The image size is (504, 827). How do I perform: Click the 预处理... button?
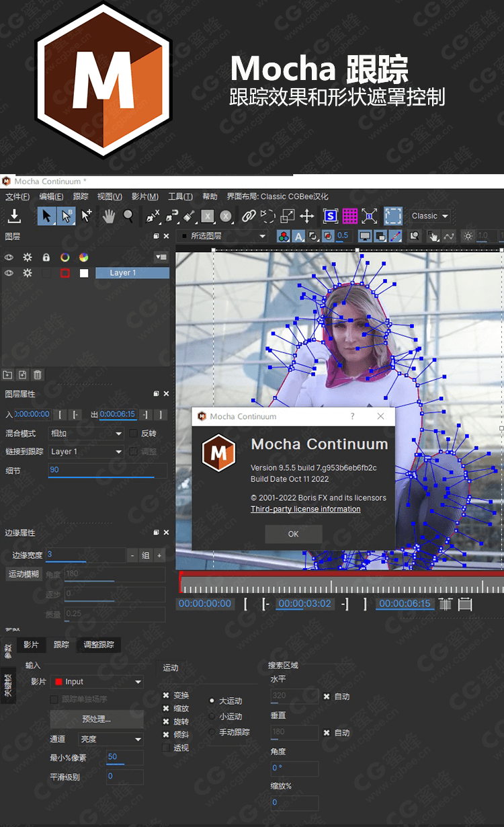(x=97, y=719)
